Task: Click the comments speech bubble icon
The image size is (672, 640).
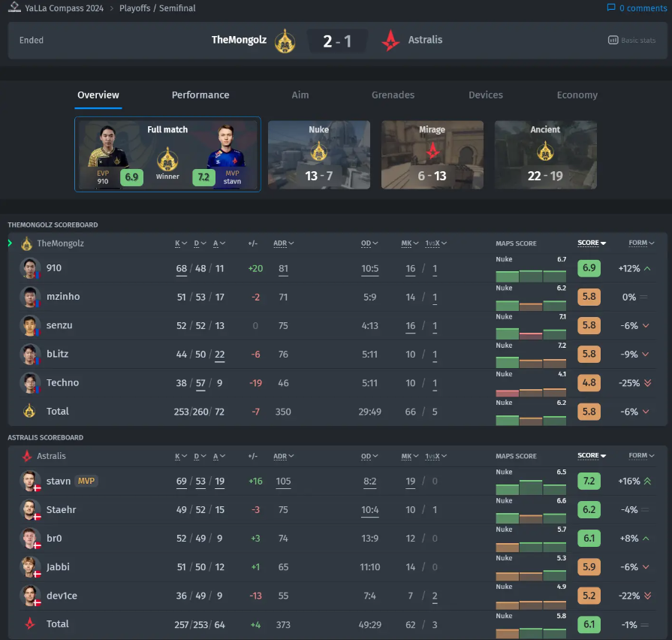Action: tap(610, 8)
